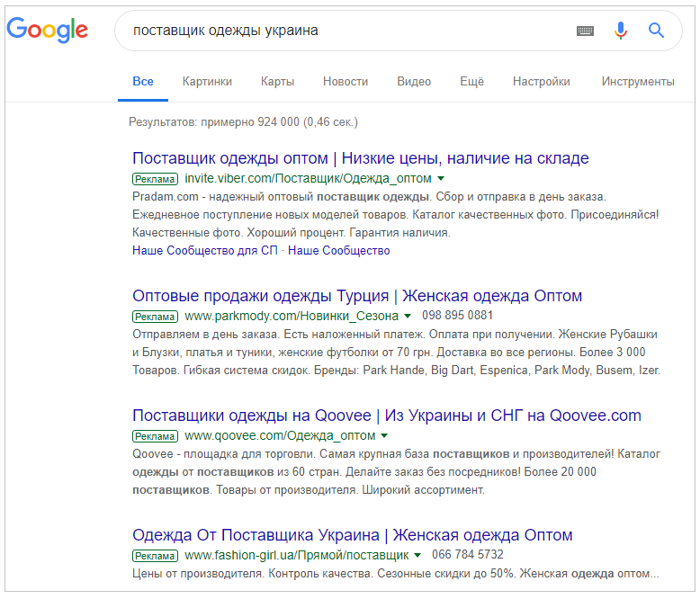Open ad 'Поставщик одежды оптом | Низкие цены'

pos(361,158)
